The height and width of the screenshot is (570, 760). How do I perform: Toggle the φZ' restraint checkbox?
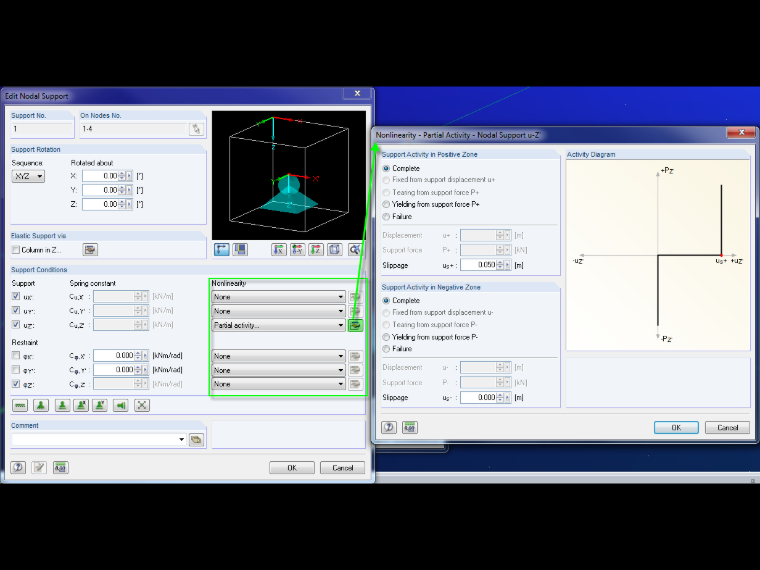[16, 384]
